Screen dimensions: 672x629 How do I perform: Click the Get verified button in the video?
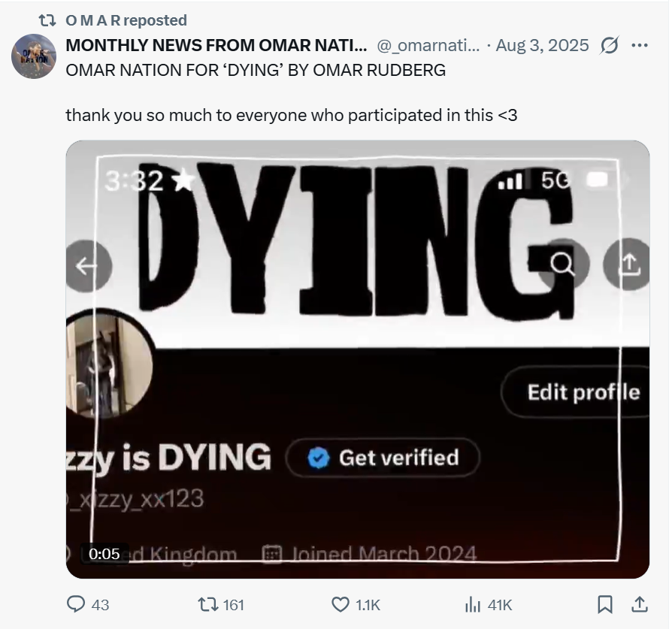click(383, 458)
